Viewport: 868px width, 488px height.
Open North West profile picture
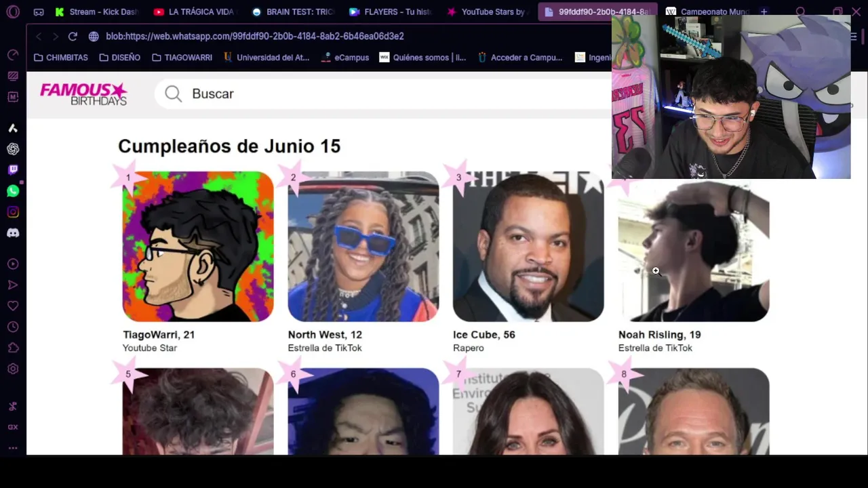coord(363,246)
